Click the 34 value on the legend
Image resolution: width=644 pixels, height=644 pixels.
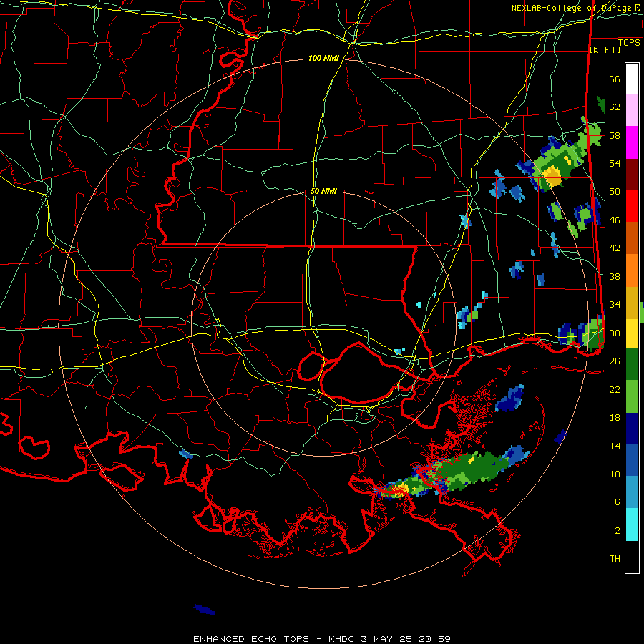pos(615,305)
